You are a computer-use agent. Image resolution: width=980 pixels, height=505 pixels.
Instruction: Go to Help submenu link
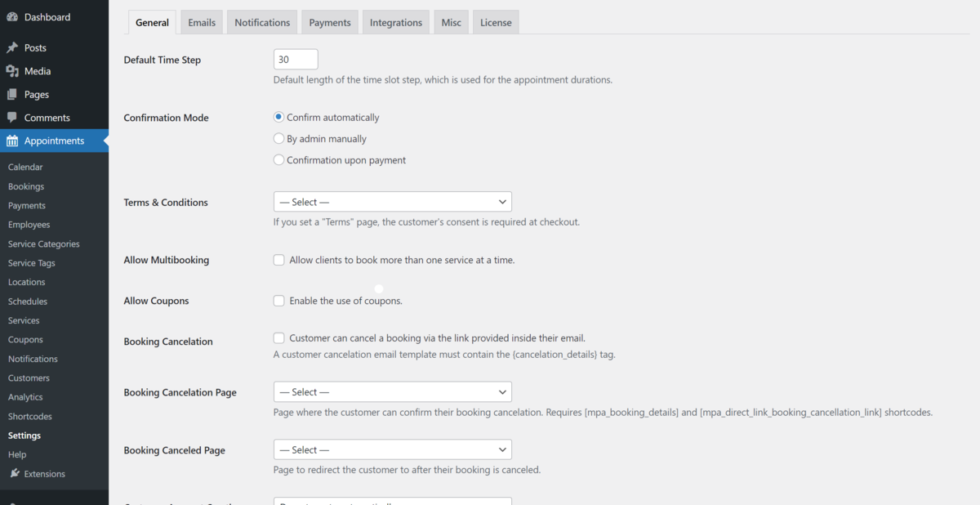pyautogui.click(x=17, y=454)
